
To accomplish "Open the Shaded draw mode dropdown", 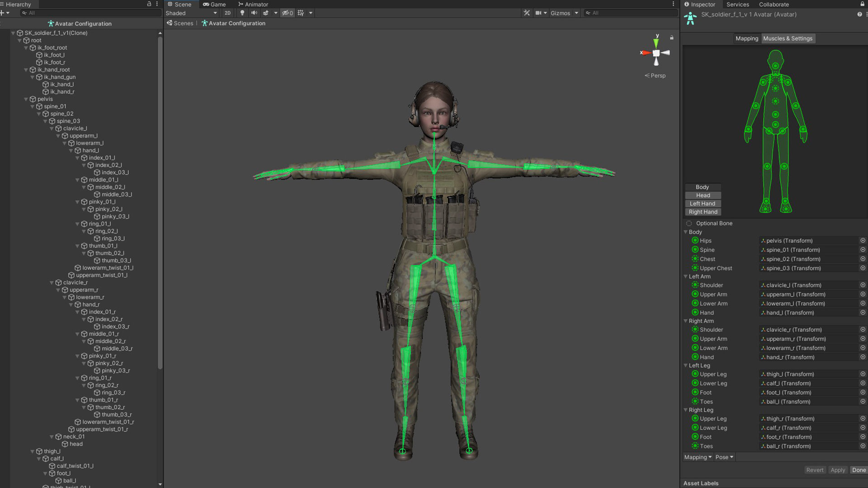I will [190, 13].
